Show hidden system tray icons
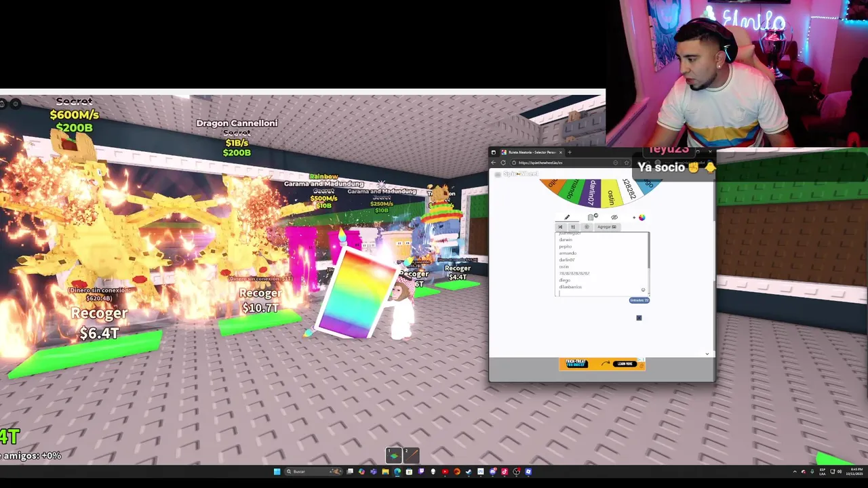The height and width of the screenshot is (488, 868). 795,472
